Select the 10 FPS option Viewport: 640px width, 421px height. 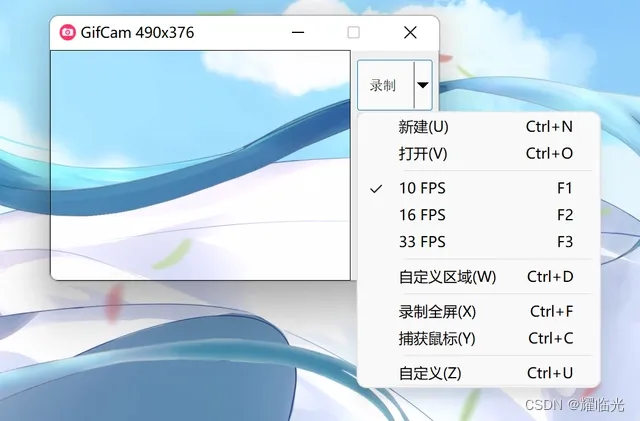tap(478, 188)
